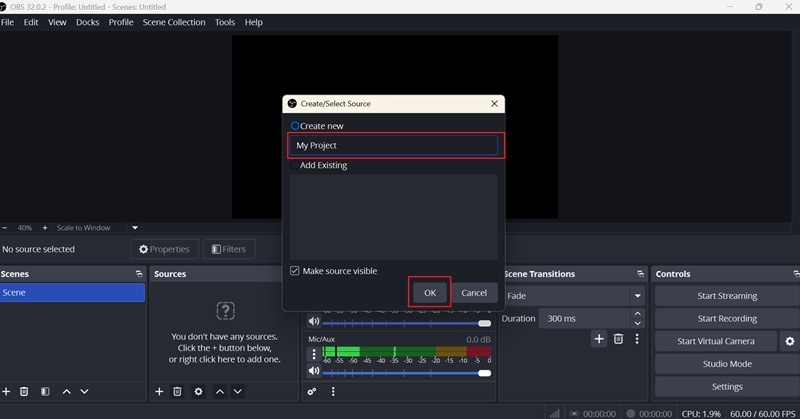Add a source with the plus icon
800x419 pixels.
click(x=159, y=391)
